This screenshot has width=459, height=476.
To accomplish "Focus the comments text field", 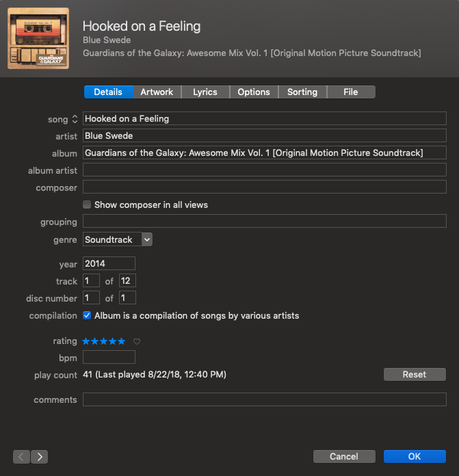I will (264, 400).
